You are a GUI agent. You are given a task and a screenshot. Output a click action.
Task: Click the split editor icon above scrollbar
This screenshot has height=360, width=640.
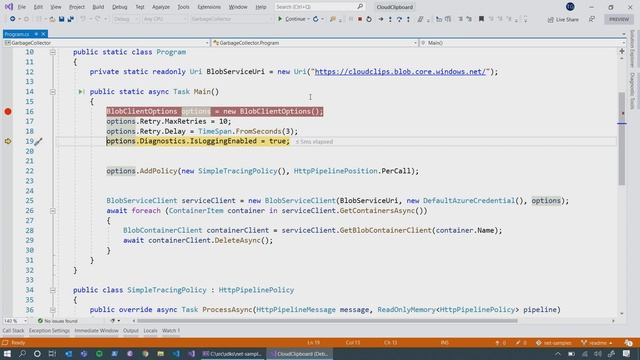[x=622, y=51]
